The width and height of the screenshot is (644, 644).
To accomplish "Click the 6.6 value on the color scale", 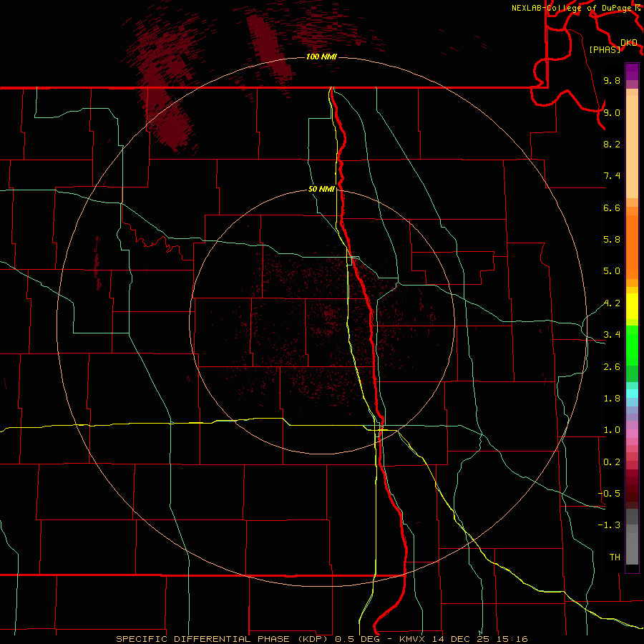I will (612, 208).
